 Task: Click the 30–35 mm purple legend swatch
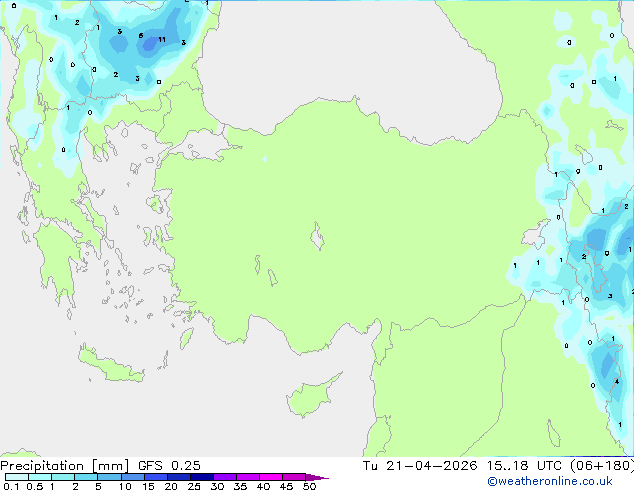pyautogui.click(x=225, y=477)
